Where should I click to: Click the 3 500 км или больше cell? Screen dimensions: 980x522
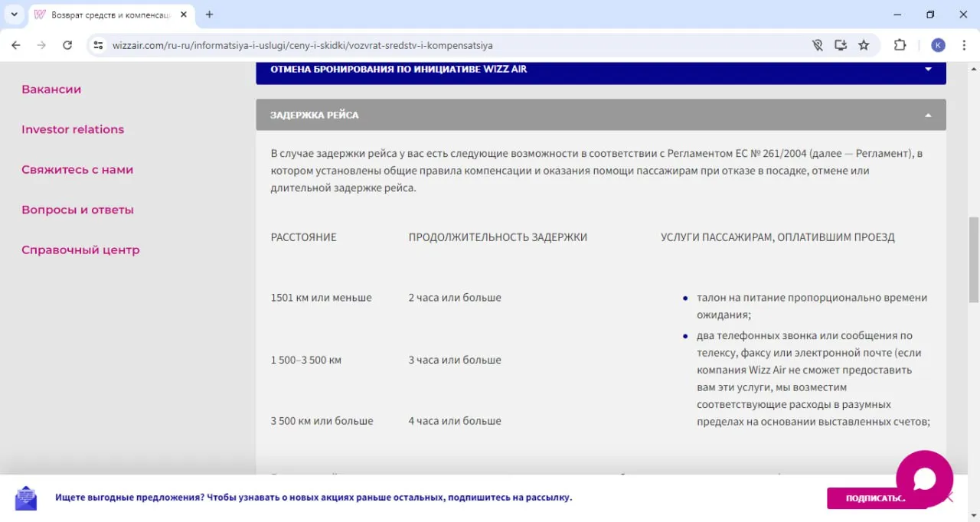point(322,421)
